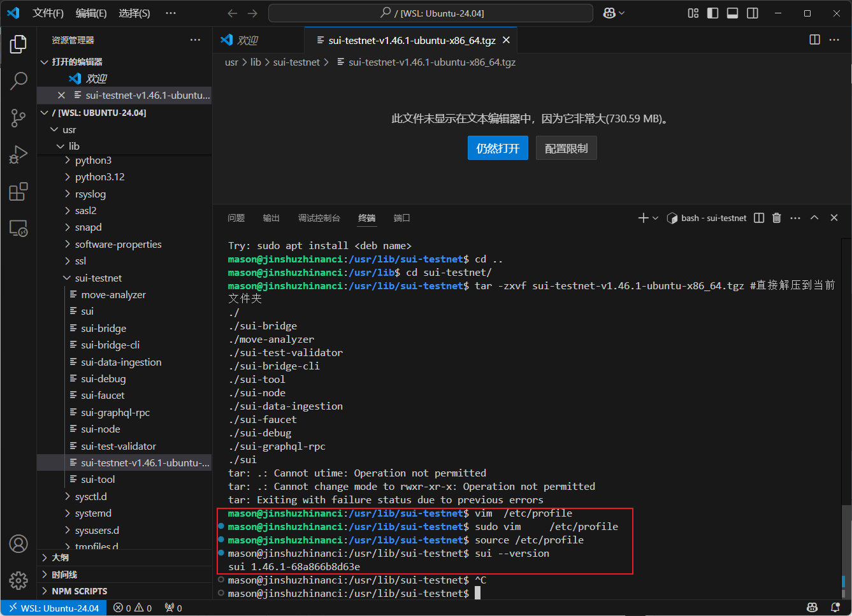Open the 选择(S) menu
Image resolution: width=852 pixels, height=616 pixels.
point(134,13)
